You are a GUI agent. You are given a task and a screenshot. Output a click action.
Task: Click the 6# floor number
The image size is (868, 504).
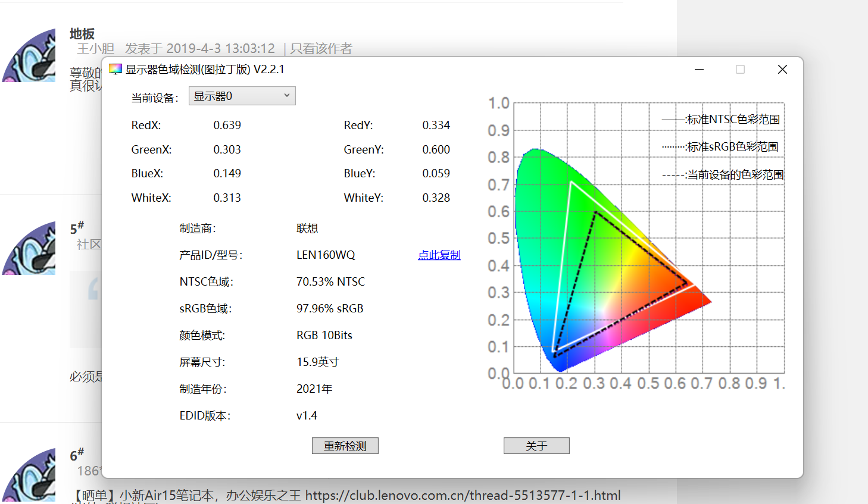[x=77, y=455]
